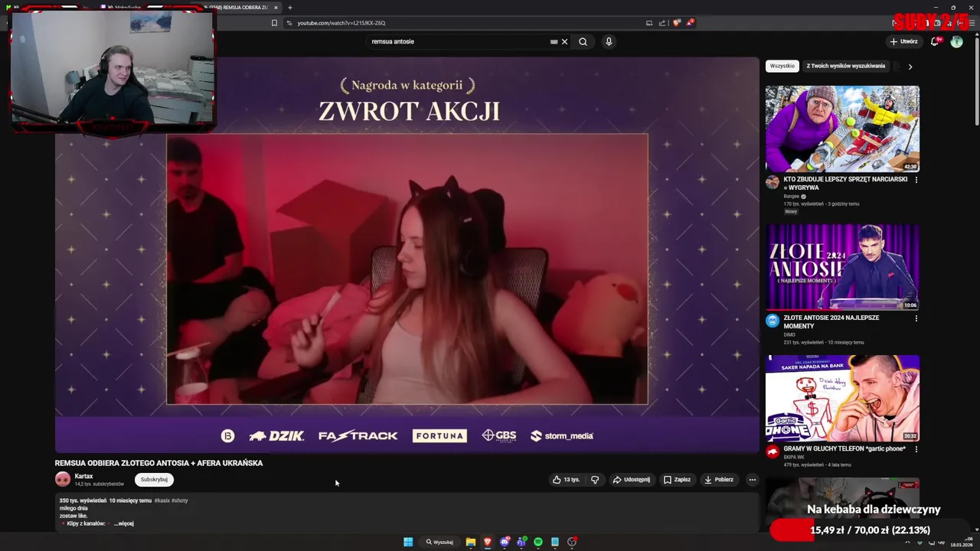Open EKIPA WK channel avatar
The image size is (980, 551).
773,452
